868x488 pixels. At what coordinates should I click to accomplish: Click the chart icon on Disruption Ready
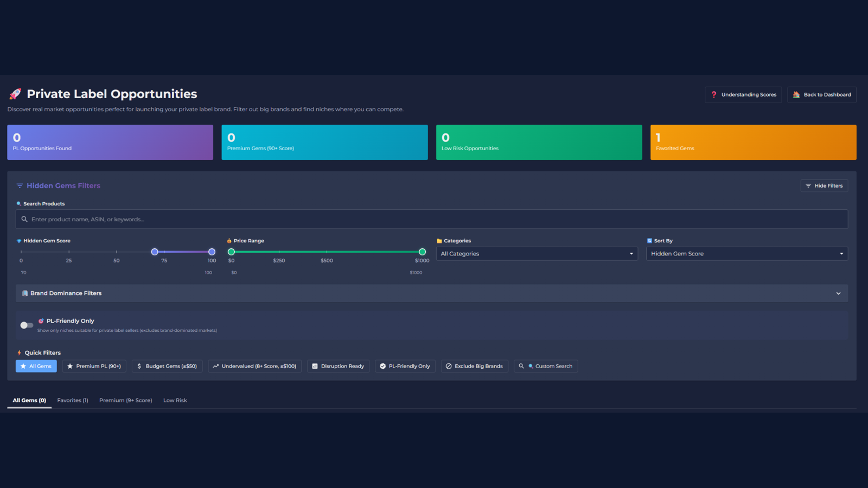pos(315,367)
